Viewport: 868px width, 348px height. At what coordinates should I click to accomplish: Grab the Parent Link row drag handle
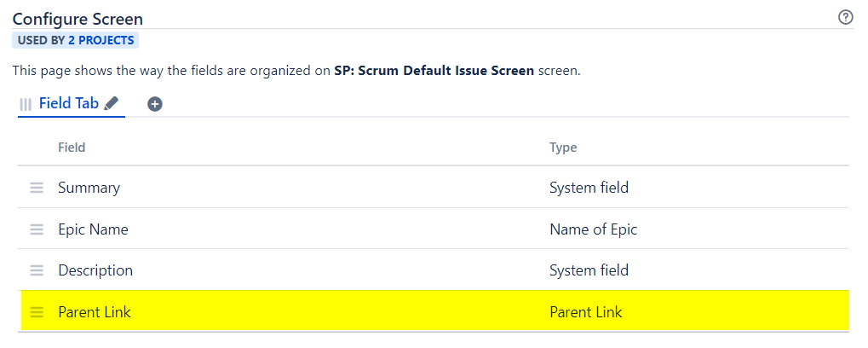(37, 312)
